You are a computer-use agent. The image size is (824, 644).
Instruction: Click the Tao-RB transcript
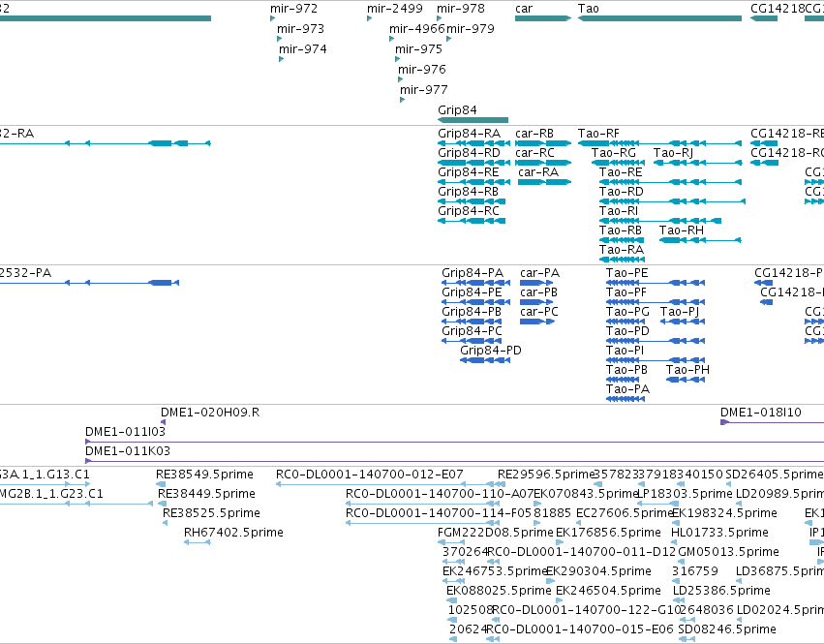pyautogui.click(x=623, y=240)
